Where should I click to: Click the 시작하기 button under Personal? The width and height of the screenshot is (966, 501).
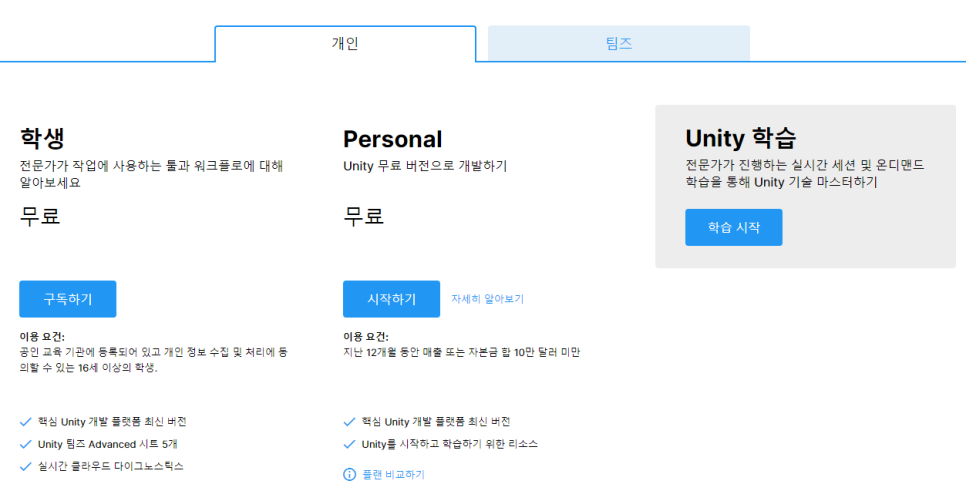coord(391,299)
